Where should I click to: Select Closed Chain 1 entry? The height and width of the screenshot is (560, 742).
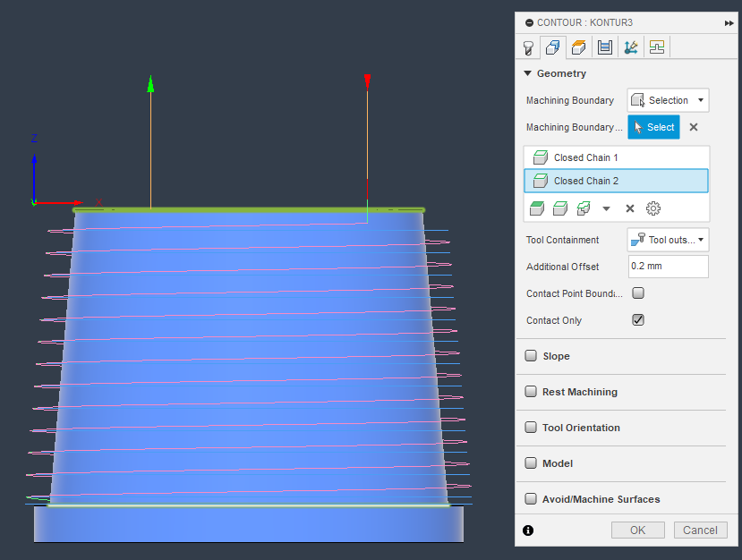[616, 157]
